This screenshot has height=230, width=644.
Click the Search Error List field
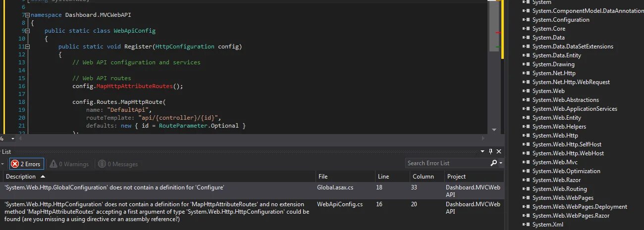click(446, 163)
